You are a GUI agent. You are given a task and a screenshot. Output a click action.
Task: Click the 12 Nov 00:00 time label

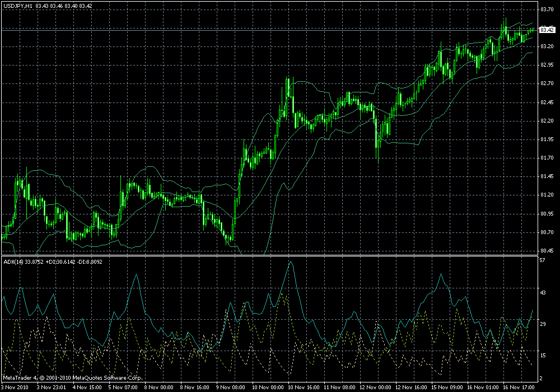pos(375,388)
